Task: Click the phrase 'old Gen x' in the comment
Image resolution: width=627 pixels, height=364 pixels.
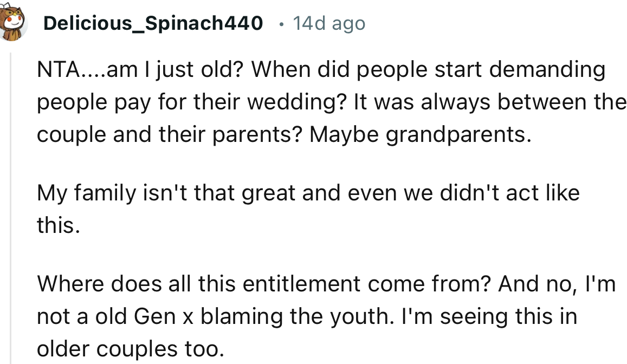Action: point(144,316)
